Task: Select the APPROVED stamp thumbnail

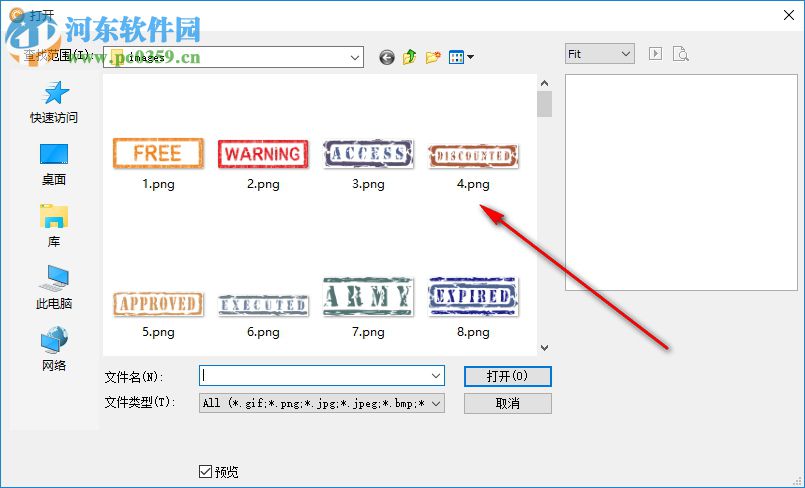Action: tap(158, 304)
